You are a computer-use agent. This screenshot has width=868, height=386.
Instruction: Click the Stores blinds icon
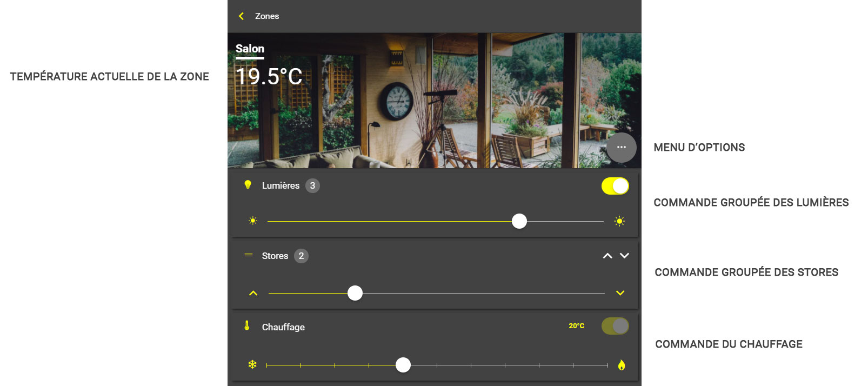249,255
